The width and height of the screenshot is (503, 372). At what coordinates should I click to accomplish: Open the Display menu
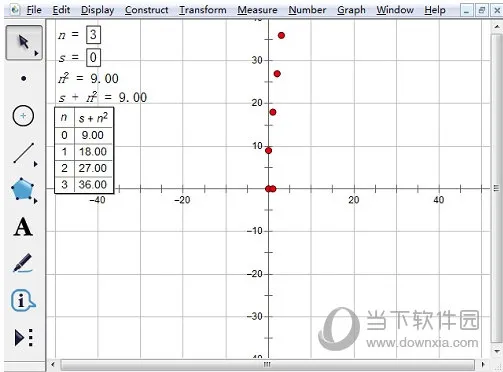pyautogui.click(x=98, y=10)
